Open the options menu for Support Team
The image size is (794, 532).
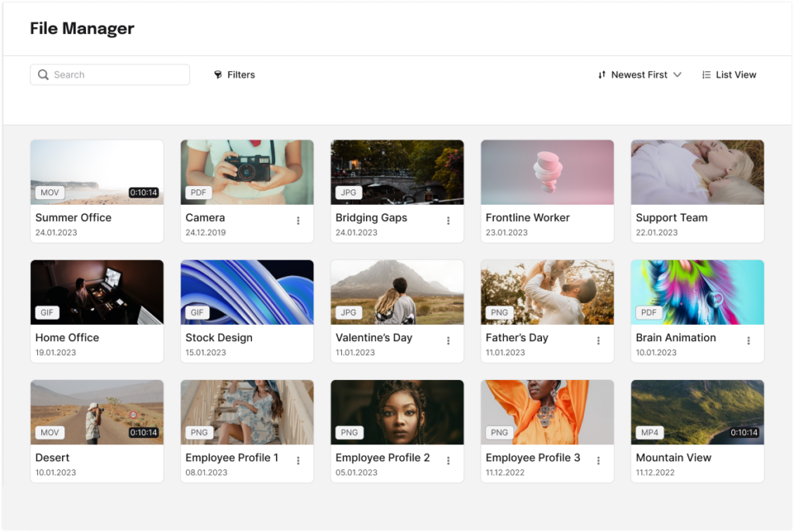(748, 221)
